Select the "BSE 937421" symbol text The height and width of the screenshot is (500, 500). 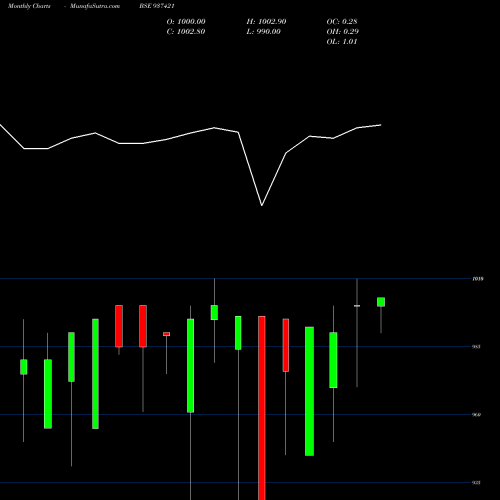click(157, 6)
